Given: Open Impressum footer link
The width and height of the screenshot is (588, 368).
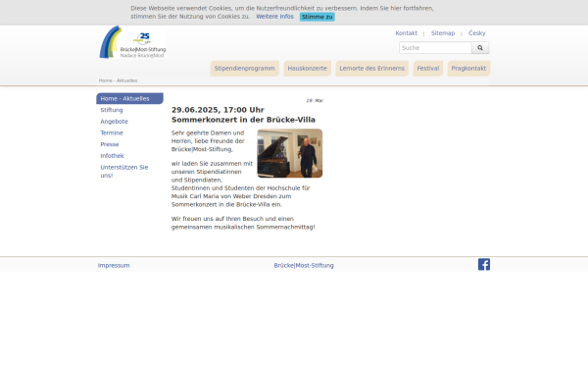Looking at the screenshot, I should click(x=114, y=266).
